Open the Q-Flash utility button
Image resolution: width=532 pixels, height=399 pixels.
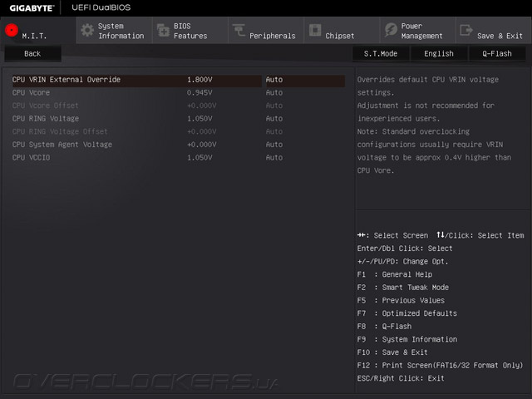point(497,53)
